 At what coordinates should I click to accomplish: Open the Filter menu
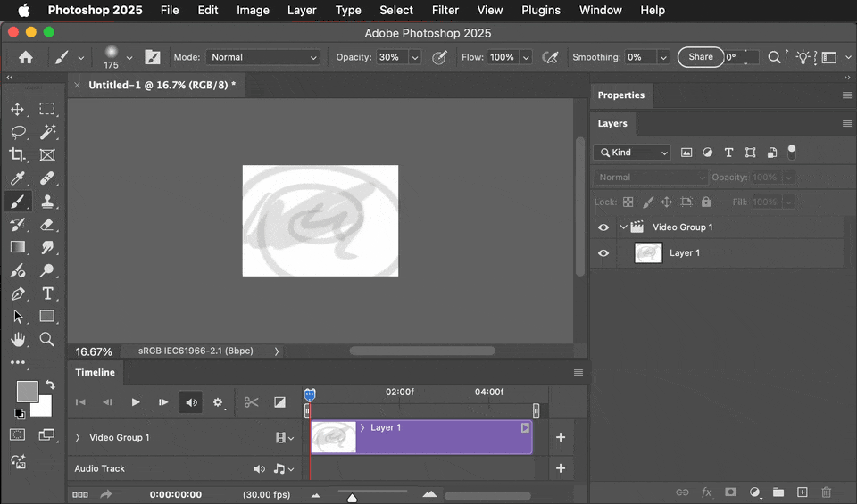click(445, 11)
